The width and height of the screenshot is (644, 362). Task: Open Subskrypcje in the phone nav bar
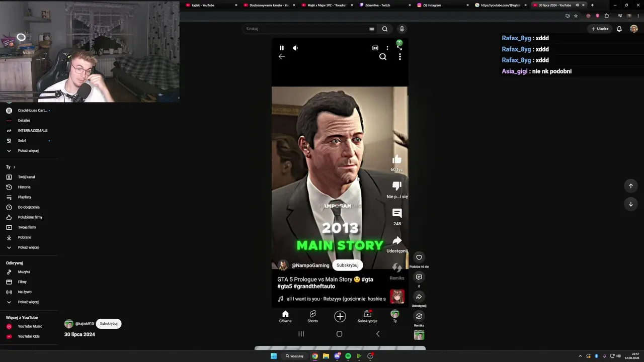click(367, 317)
